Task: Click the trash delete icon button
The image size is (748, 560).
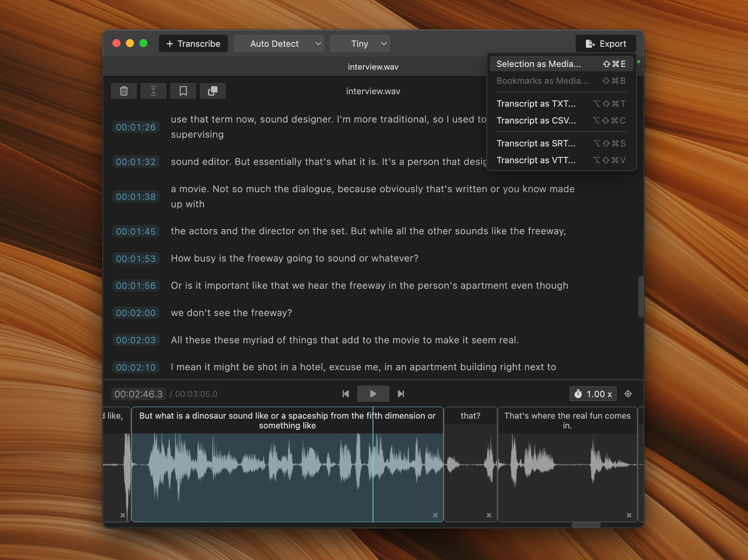Action: 124,91
